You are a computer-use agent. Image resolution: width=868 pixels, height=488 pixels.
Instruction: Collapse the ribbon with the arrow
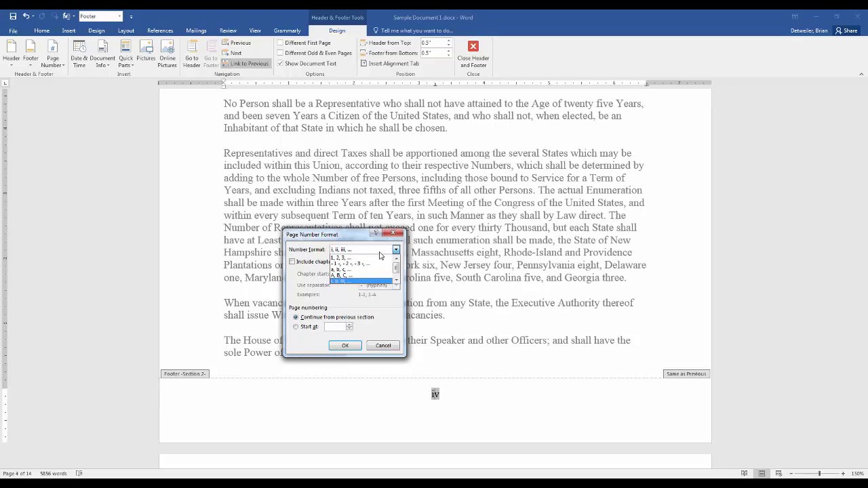(861, 74)
